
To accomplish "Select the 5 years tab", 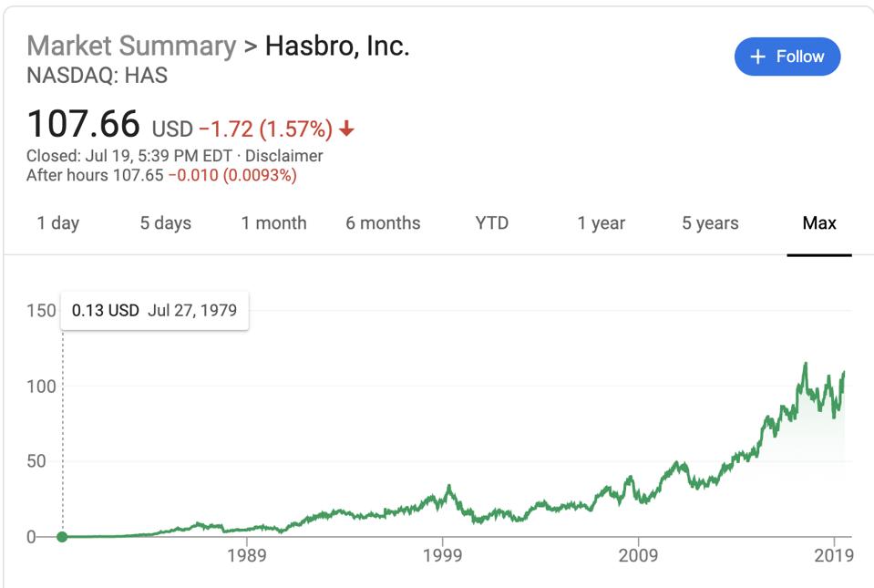I will [x=710, y=223].
